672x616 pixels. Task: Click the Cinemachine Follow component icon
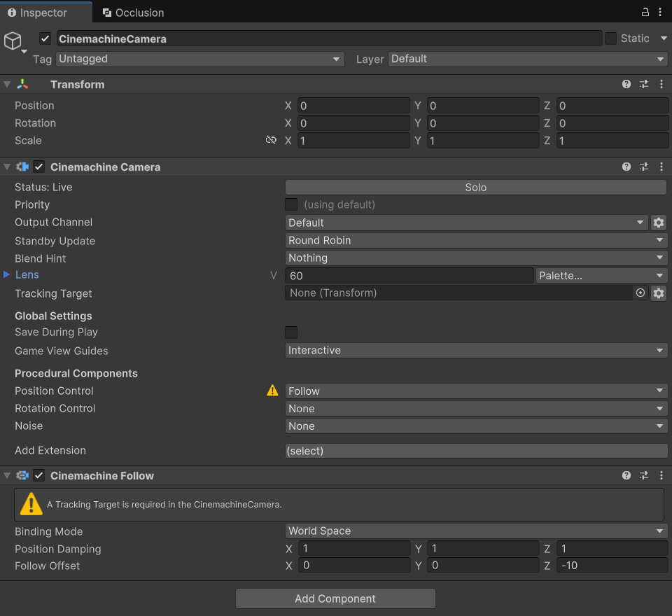22,475
